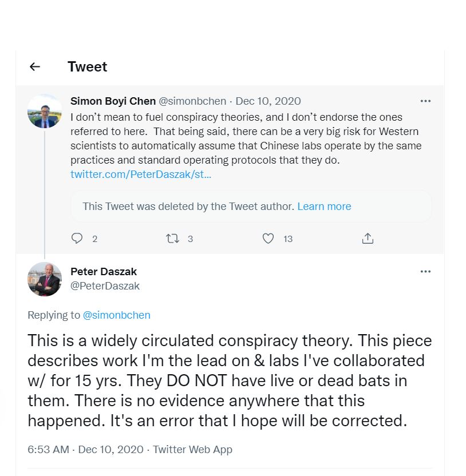Share Simon Boyi Chen's tweet
The image size is (466, 476).
[x=368, y=239]
